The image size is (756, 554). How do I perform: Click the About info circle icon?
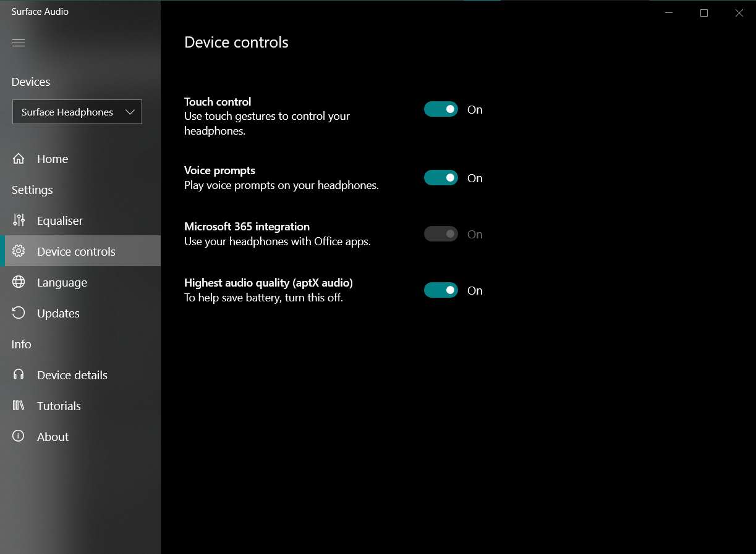pyautogui.click(x=19, y=437)
